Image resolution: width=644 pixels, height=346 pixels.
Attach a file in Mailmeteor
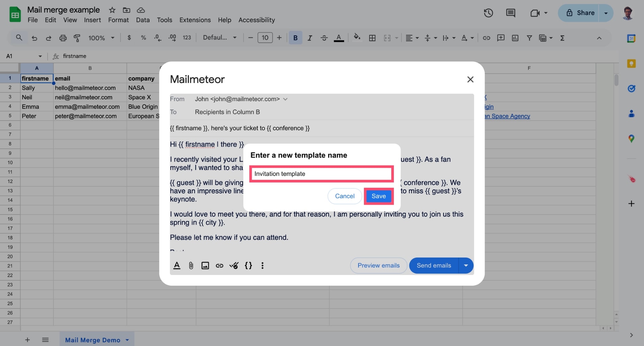tap(191, 265)
